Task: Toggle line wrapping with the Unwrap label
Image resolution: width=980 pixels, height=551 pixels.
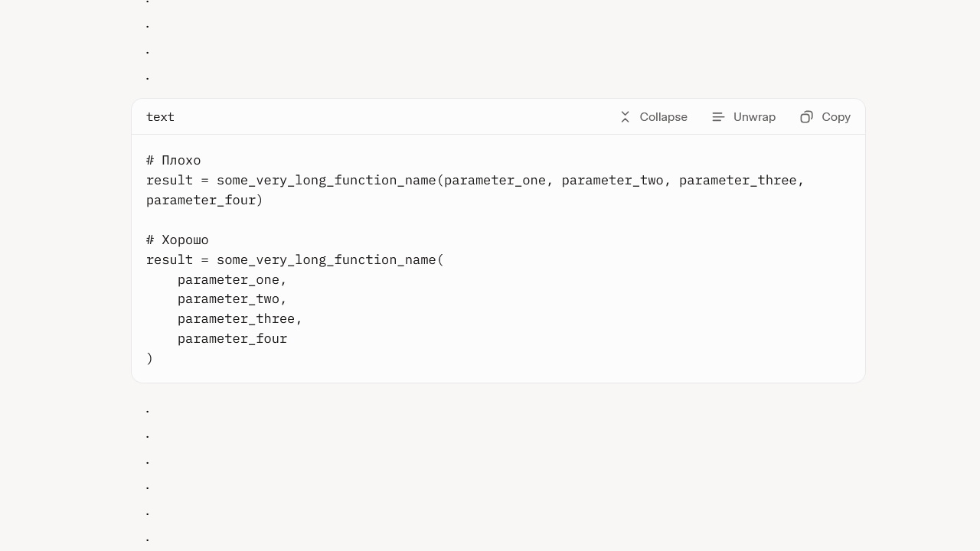Action: (x=754, y=117)
